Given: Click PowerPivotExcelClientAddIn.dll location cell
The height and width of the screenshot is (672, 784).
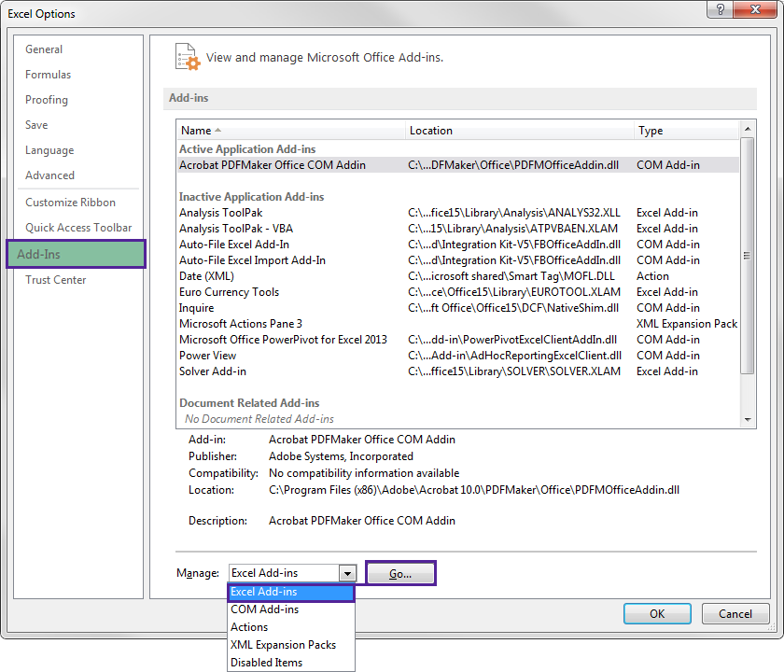Looking at the screenshot, I should pos(512,340).
